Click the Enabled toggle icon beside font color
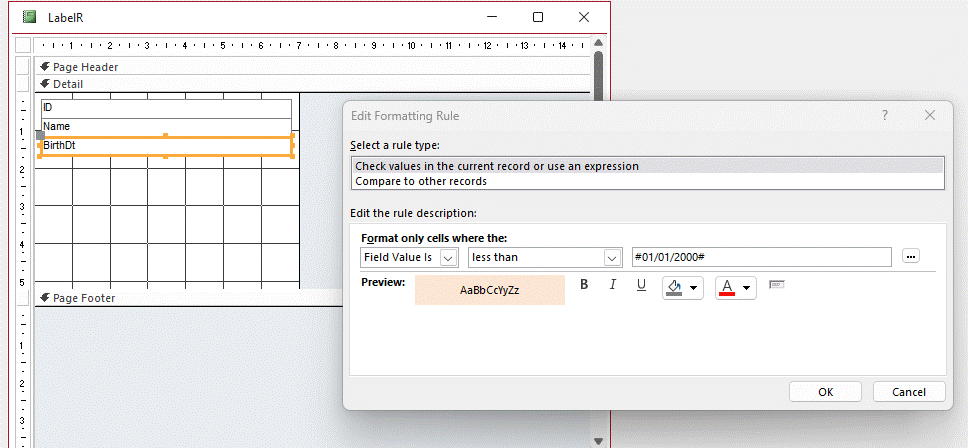The height and width of the screenshot is (448, 968). [777, 286]
